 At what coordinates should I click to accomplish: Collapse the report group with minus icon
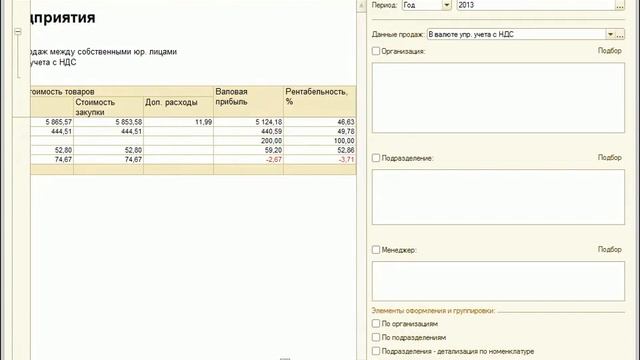pyautogui.click(x=18, y=31)
